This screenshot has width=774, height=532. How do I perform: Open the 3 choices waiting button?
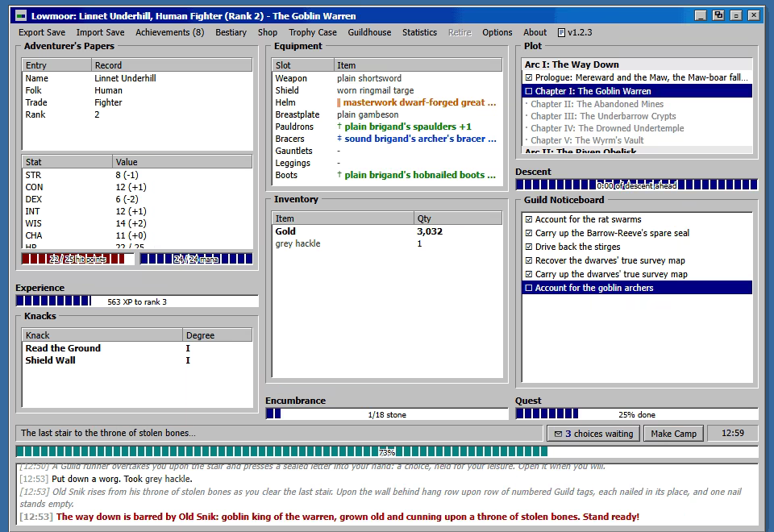[x=593, y=434]
